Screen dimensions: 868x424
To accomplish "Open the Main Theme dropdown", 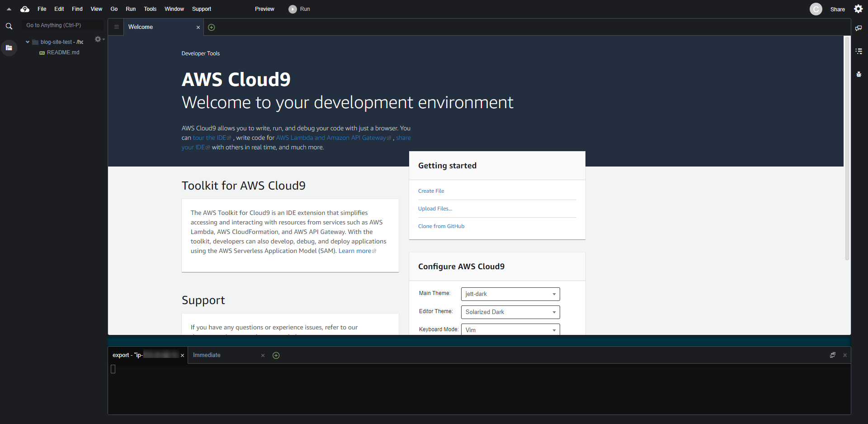I will pos(510,294).
